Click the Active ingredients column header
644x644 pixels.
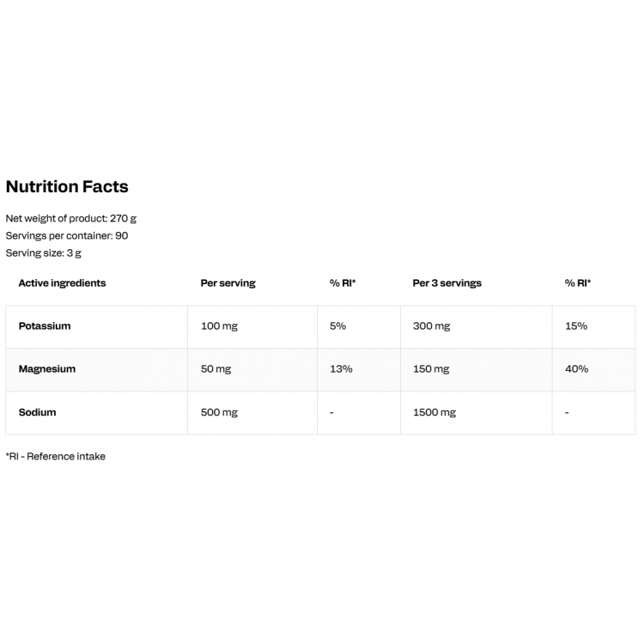(62, 283)
